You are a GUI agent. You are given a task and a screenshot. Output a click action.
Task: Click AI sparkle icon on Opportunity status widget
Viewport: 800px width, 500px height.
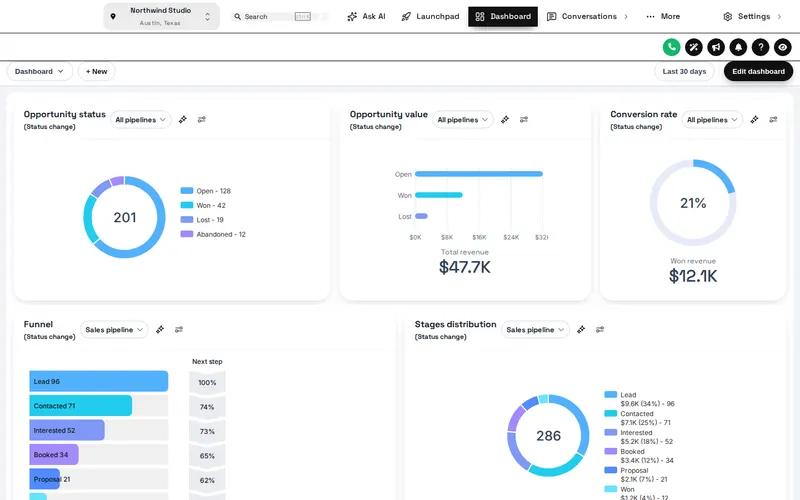pyautogui.click(x=183, y=119)
